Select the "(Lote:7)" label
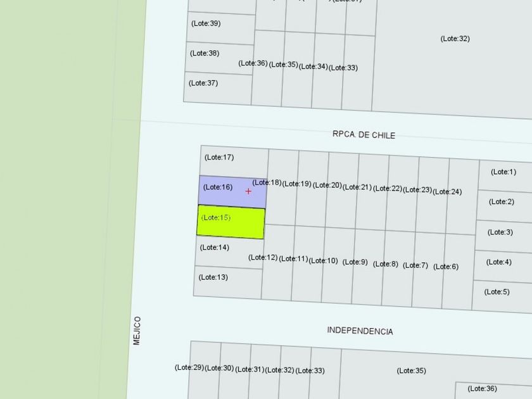The height and width of the screenshot is (399, 532). coord(415,265)
